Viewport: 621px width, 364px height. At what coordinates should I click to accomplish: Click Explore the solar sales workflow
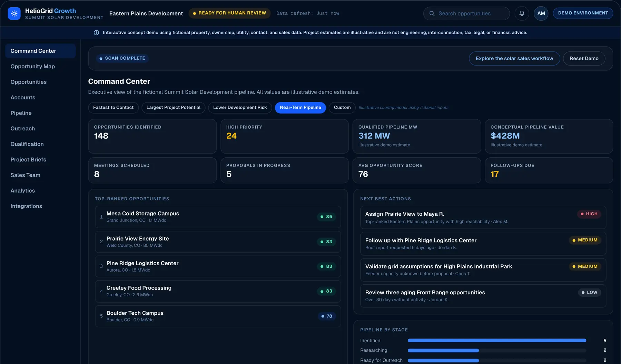514,58
